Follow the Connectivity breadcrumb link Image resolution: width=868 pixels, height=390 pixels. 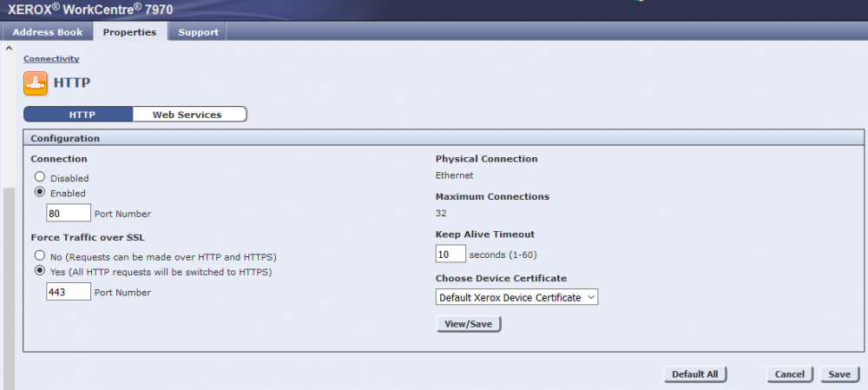pyautogui.click(x=51, y=58)
